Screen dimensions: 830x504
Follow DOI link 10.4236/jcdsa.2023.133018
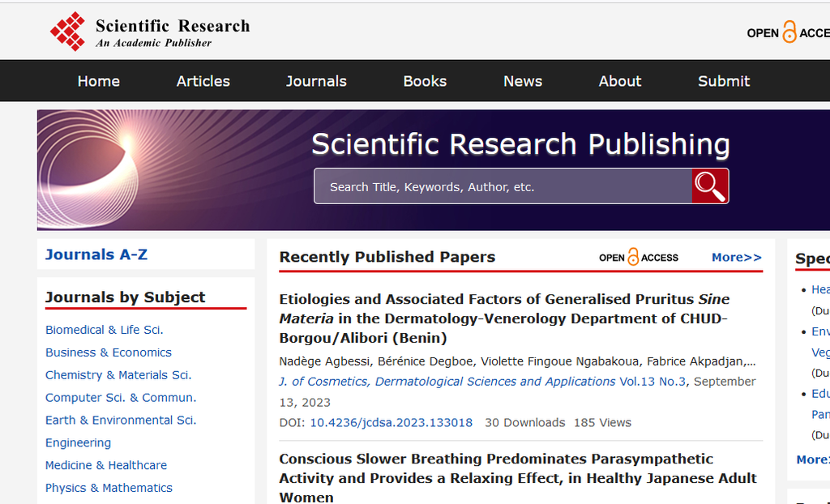tap(391, 422)
